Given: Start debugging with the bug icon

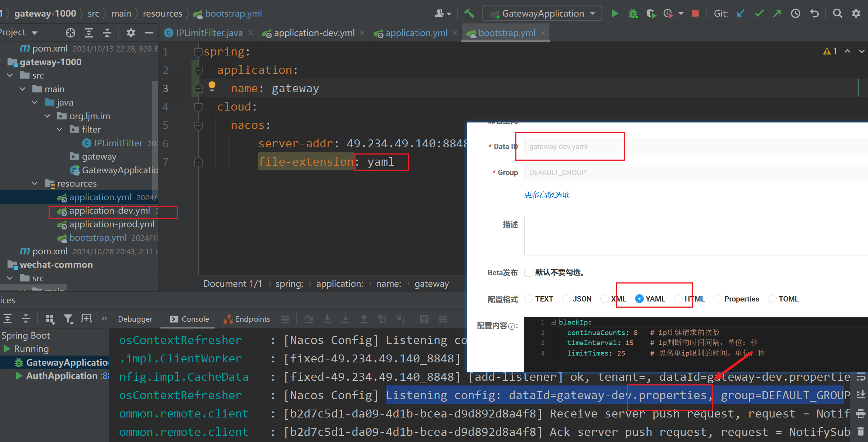Looking at the screenshot, I should [x=633, y=14].
